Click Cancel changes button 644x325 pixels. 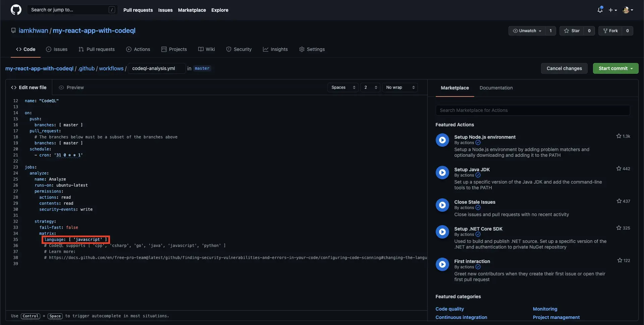(x=564, y=68)
